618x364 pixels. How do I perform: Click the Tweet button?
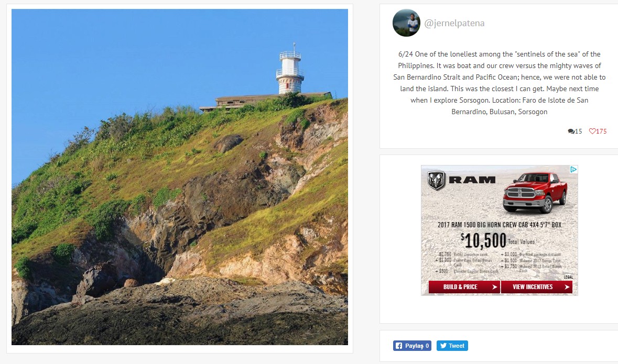(x=452, y=346)
